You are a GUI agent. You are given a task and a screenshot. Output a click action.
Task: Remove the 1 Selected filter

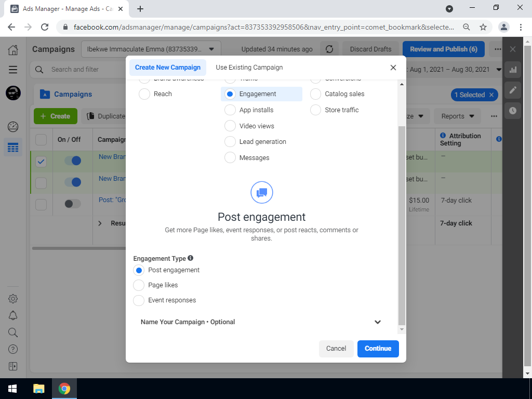[491, 95]
